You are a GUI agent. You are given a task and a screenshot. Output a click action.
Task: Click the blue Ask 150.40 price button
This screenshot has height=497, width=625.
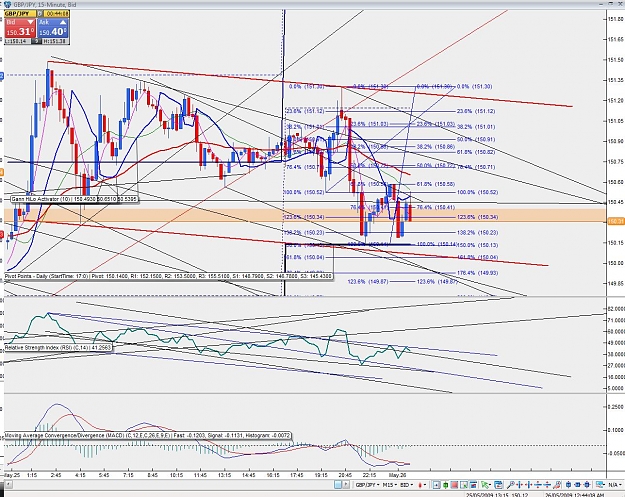53,28
